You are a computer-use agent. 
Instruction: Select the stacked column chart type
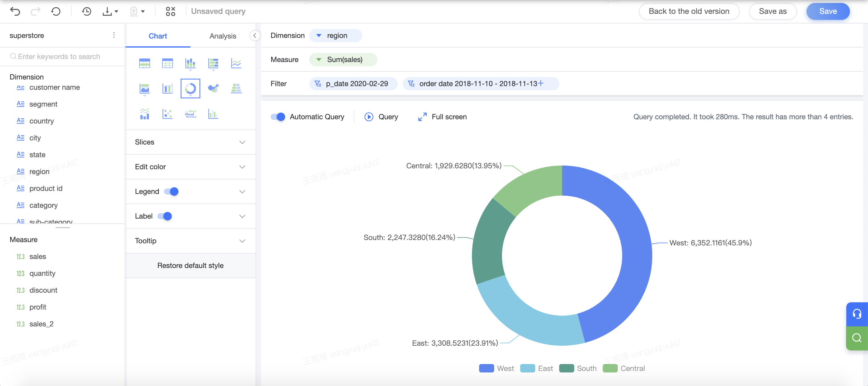click(x=190, y=63)
